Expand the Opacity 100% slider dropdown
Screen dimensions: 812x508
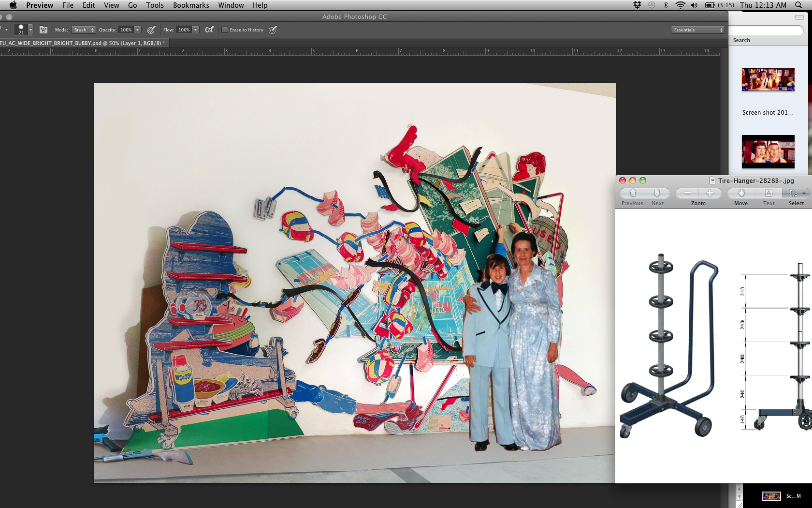[x=138, y=30]
